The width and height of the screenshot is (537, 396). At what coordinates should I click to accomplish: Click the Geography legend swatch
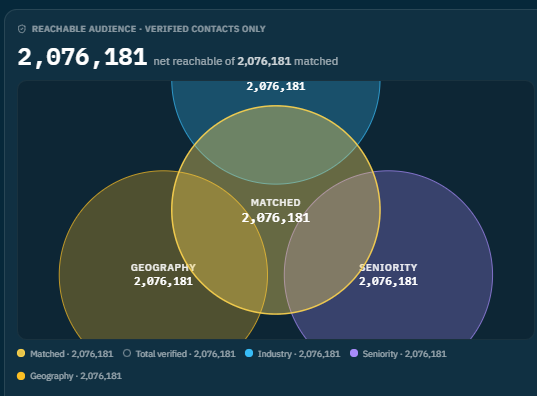tap(21, 376)
